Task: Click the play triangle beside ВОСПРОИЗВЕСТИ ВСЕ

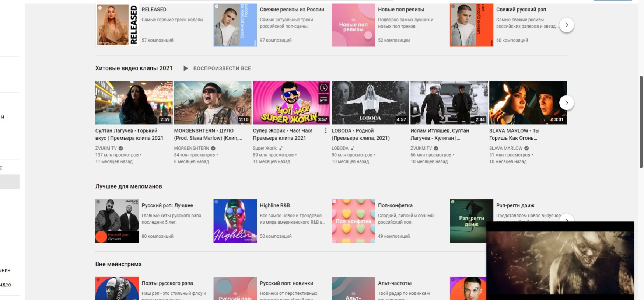Action: [x=186, y=68]
